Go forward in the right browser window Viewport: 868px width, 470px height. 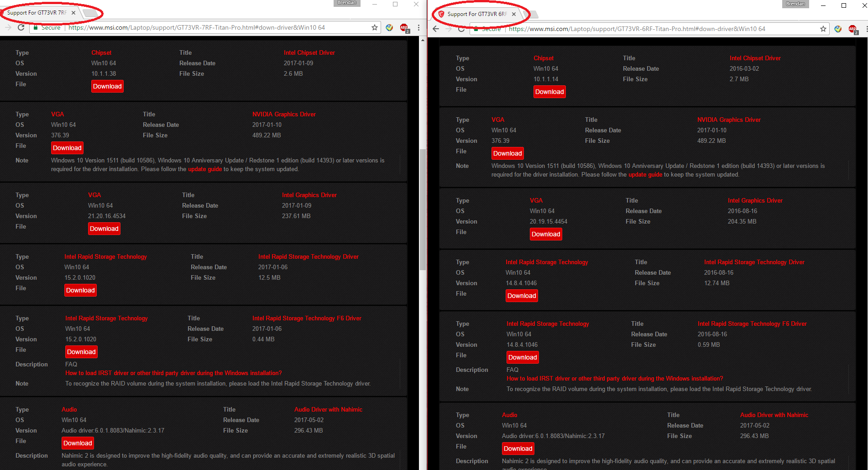click(448, 29)
